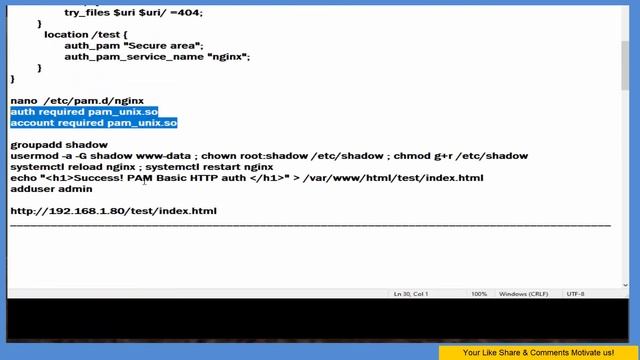This screenshot has width=640, height=360.
Task: Click the line 'adduser admin'
Action: [x=51, y=189]
